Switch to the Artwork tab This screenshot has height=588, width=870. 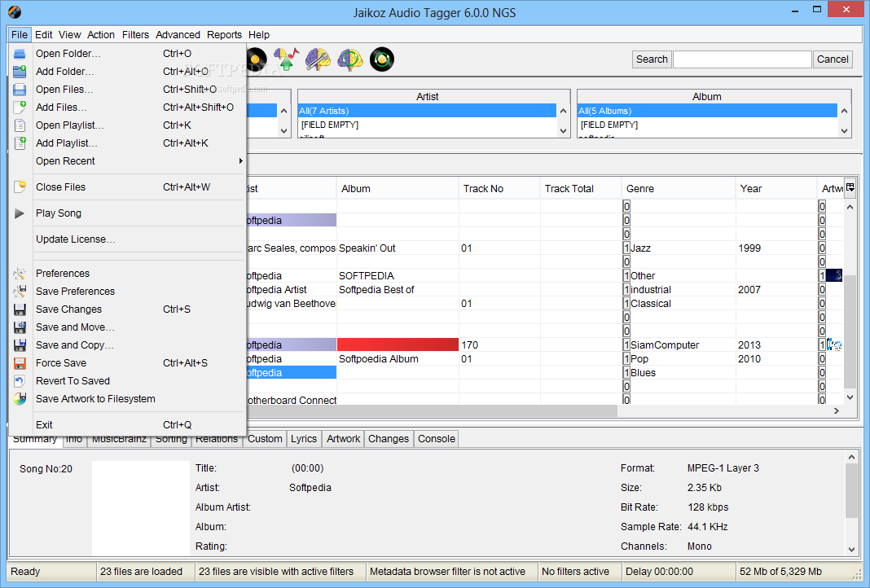343,439
